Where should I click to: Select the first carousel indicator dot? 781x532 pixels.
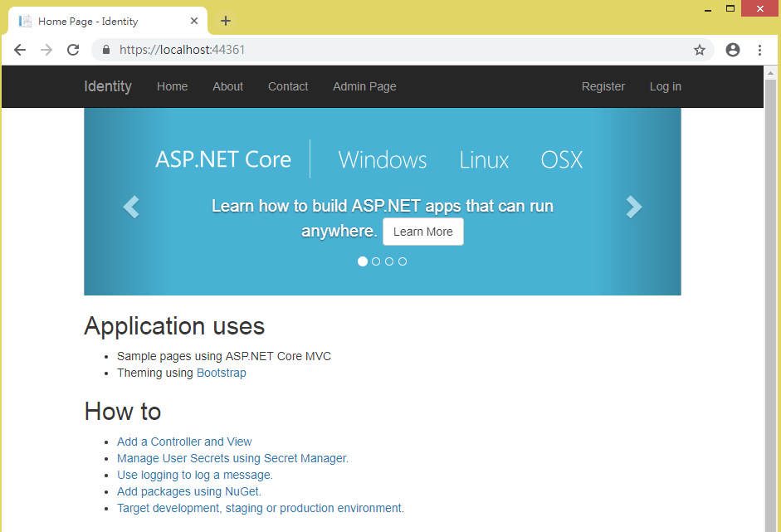pos(363,261)
